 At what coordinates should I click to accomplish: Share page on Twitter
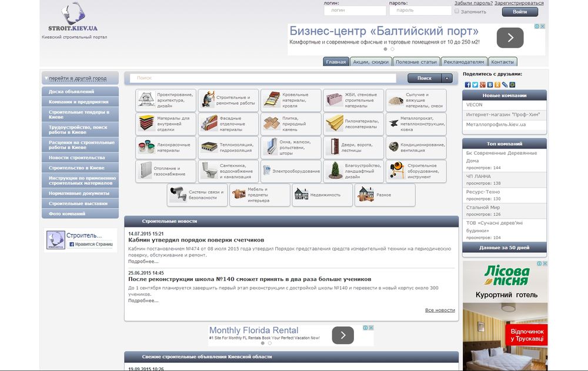point(475,85)
